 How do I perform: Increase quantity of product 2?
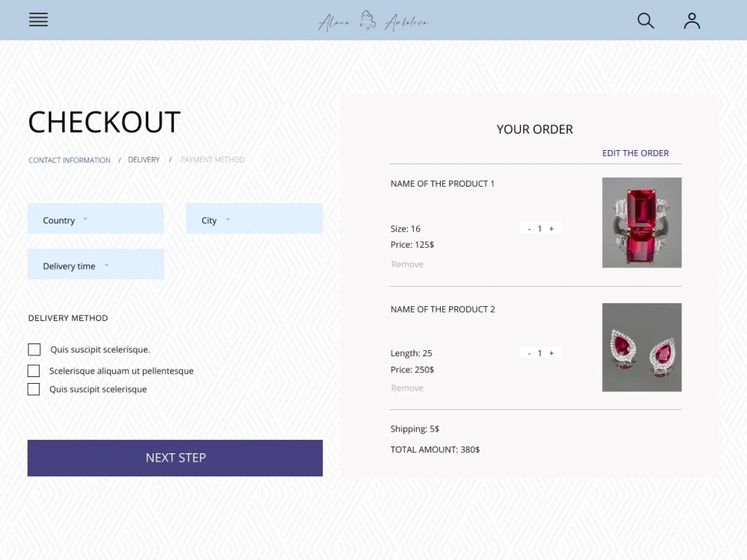551,353
